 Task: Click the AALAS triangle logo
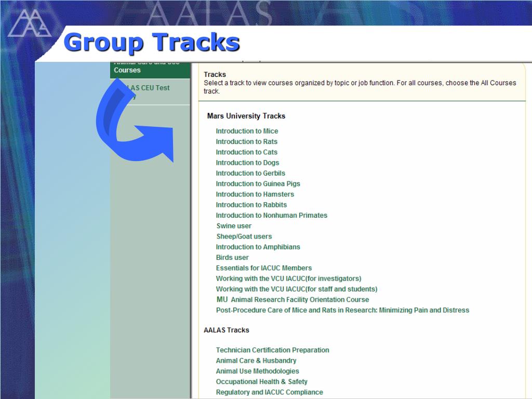point(30,23)
